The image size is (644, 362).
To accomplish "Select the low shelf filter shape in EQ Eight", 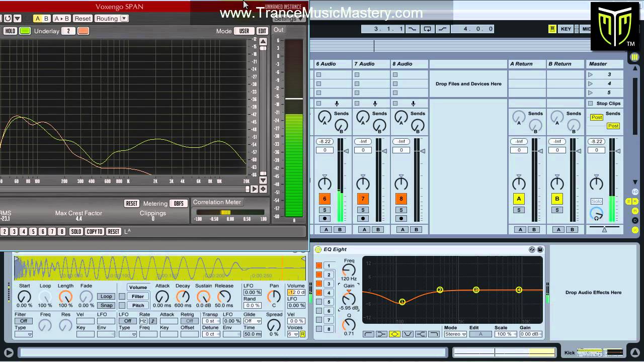I will click(381, 334).
